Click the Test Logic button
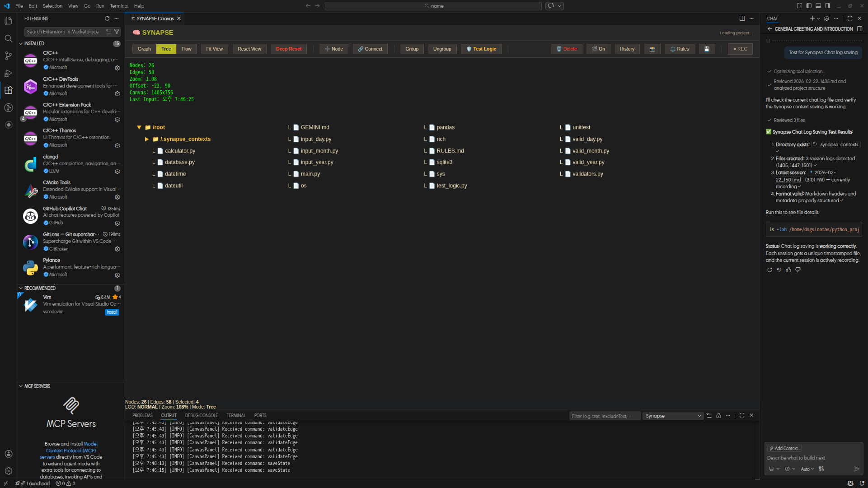868x488 pixels. pos(481,49)
